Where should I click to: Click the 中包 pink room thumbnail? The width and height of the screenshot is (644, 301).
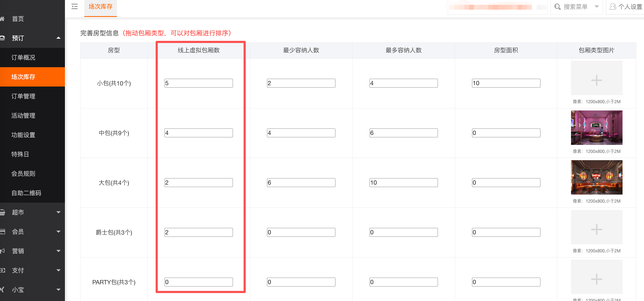tap(597, 128)
